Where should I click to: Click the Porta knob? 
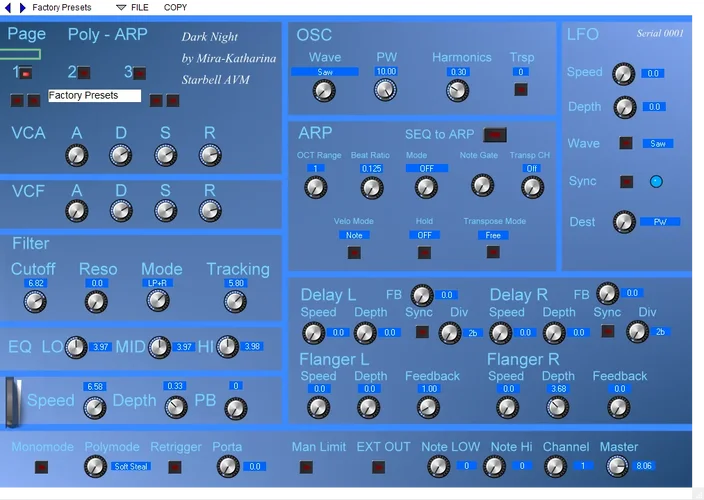point(228,466)
